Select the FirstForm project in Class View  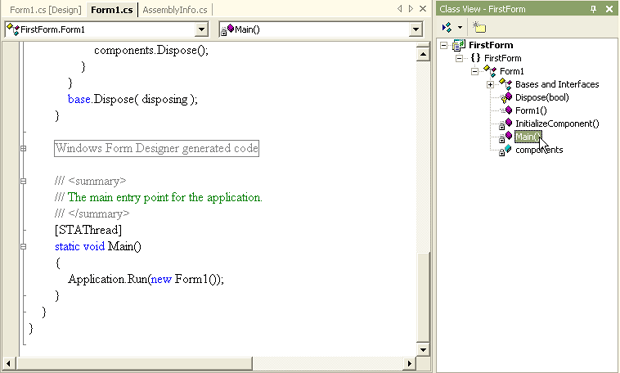pos(491,45)
